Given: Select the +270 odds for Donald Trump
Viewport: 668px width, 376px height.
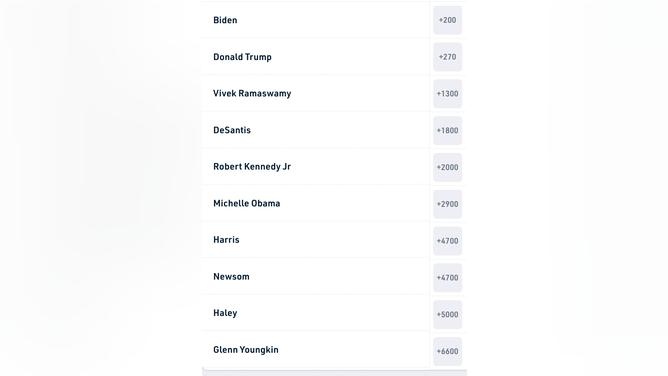Looking at the screenshot, I should point(447,57).
